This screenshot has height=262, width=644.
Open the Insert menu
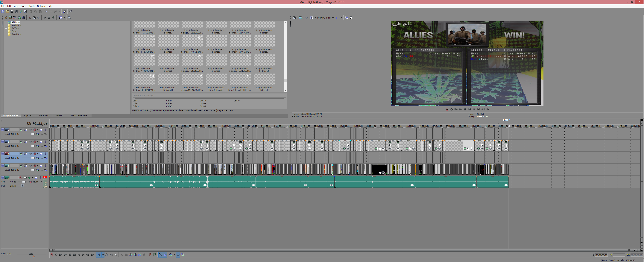(x=24, y=6)
